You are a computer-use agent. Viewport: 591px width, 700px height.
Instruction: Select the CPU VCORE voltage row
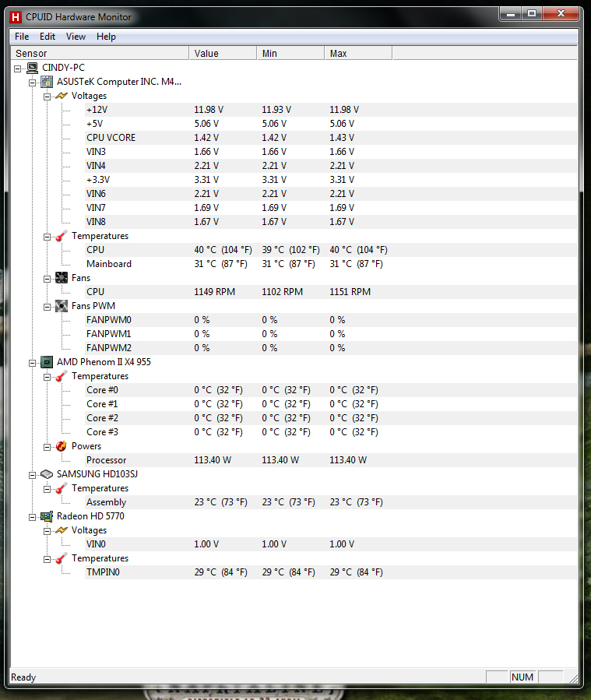(111, 138)
